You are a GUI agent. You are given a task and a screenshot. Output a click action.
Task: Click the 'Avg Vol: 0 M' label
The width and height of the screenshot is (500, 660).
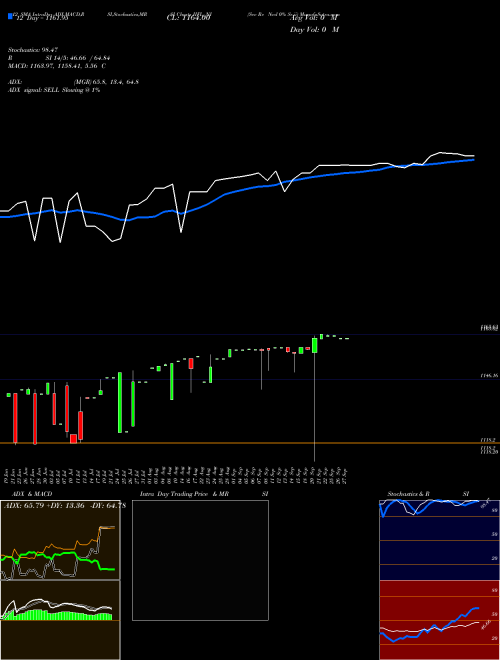[314, 18]
